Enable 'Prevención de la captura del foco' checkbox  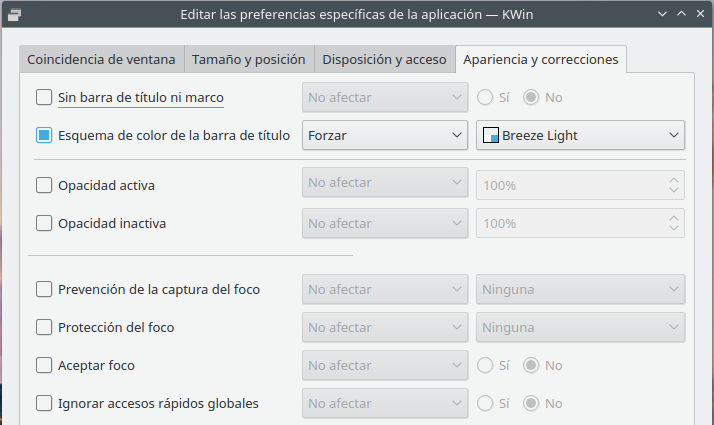coord(44,290)
